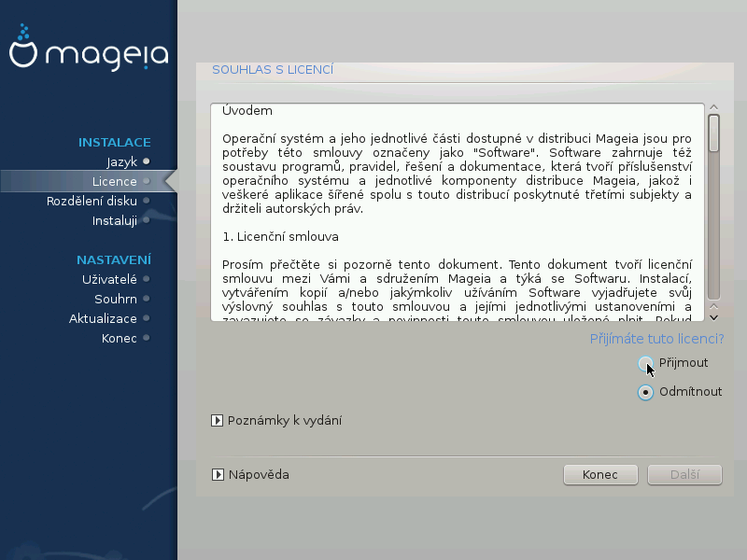This screenshot has width=747, height=560.
Task: Select the Přijmout radio button
Action: 645,363
